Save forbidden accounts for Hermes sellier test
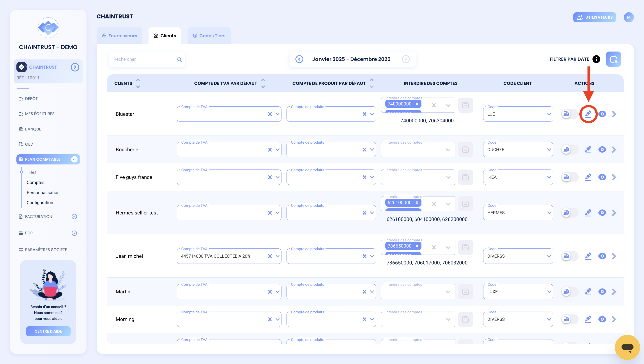Image resolution: width=644 pixels, height=364 pixels. click(465, 204)
